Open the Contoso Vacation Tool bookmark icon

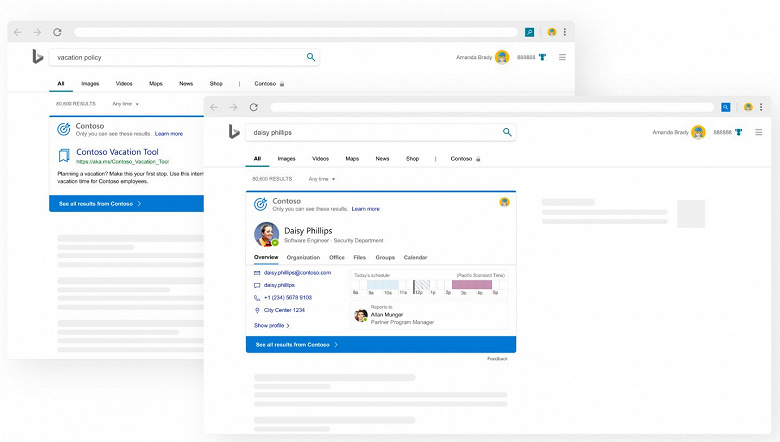pos(64,156)
